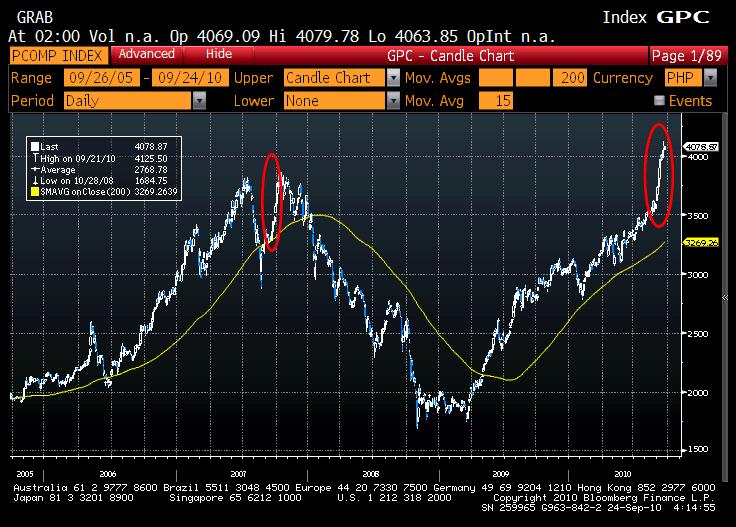736x527 pixels.
Task: Click the 2007 label on time axis
Action: click(x=238, y=474)
